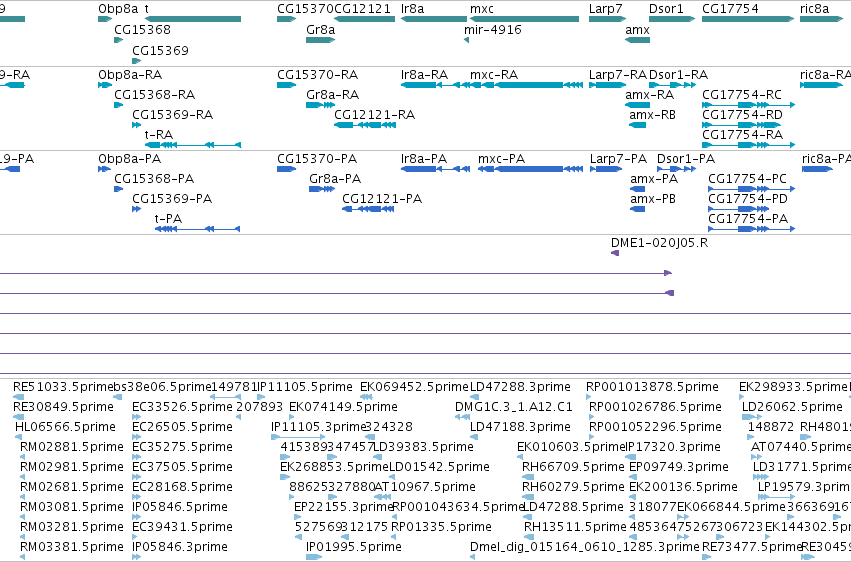Select protein Dsor1-PA
851x562 pixels.
[686, 159]
